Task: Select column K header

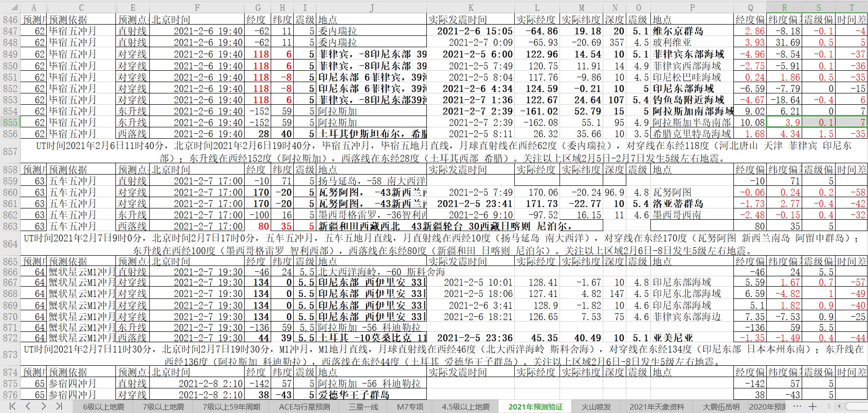Action: (471, 7)
